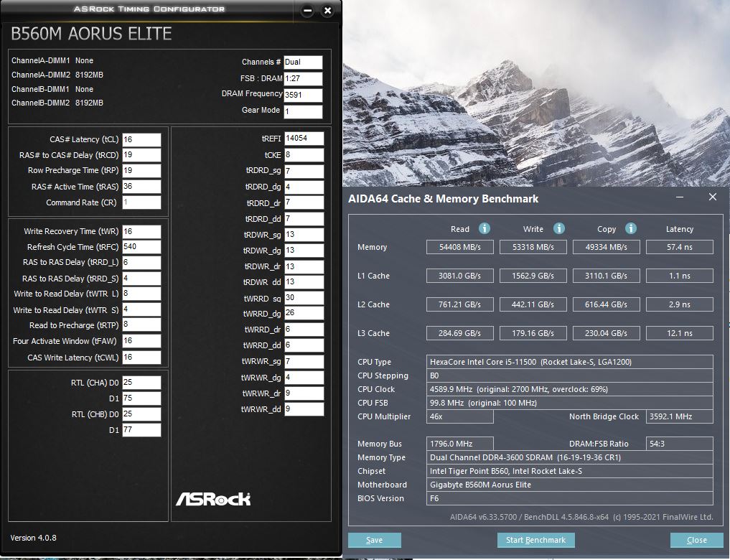This screenshot has height=560, width=730.
Task: Minimize the ASRock Timing Configurator window
Action: point(307,11)
